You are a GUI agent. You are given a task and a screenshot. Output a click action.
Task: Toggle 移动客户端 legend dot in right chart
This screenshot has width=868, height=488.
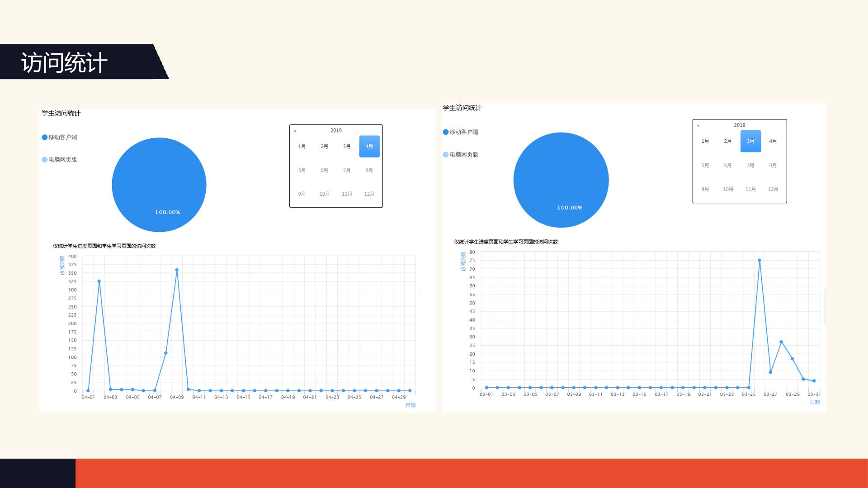[x=446, y=132]
